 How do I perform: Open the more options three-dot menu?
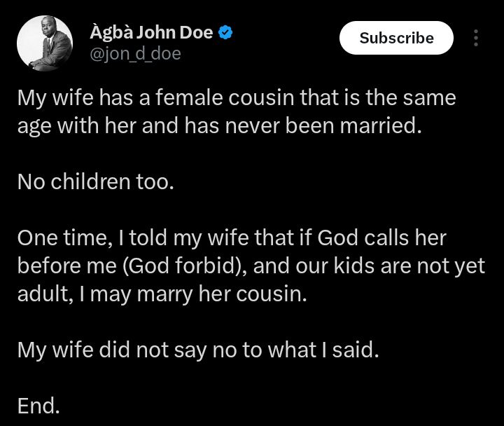click(x=476, y=38)
